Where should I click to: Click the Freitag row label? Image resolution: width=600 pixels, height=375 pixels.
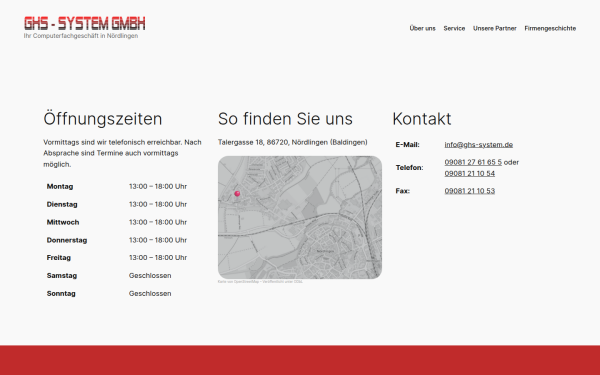tap(59, 258)
